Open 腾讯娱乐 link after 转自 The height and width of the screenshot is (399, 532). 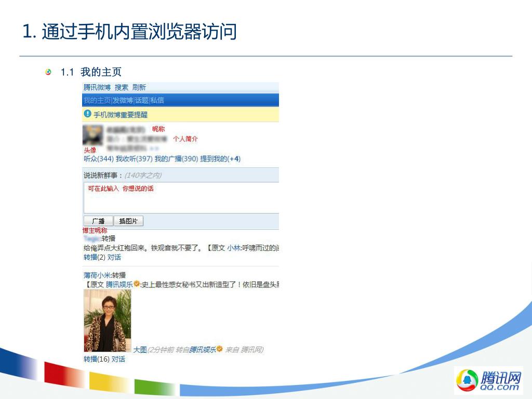202,350
